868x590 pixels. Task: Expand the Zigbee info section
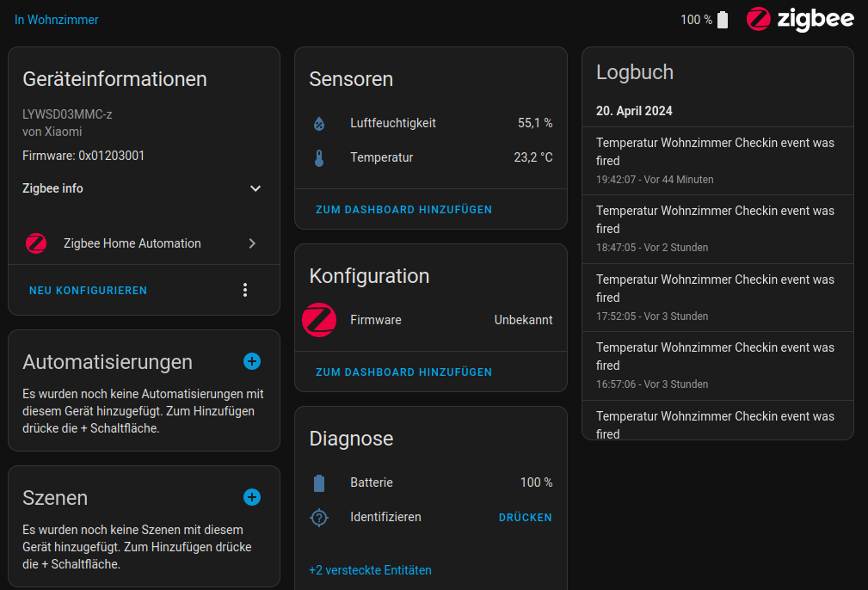255,188
